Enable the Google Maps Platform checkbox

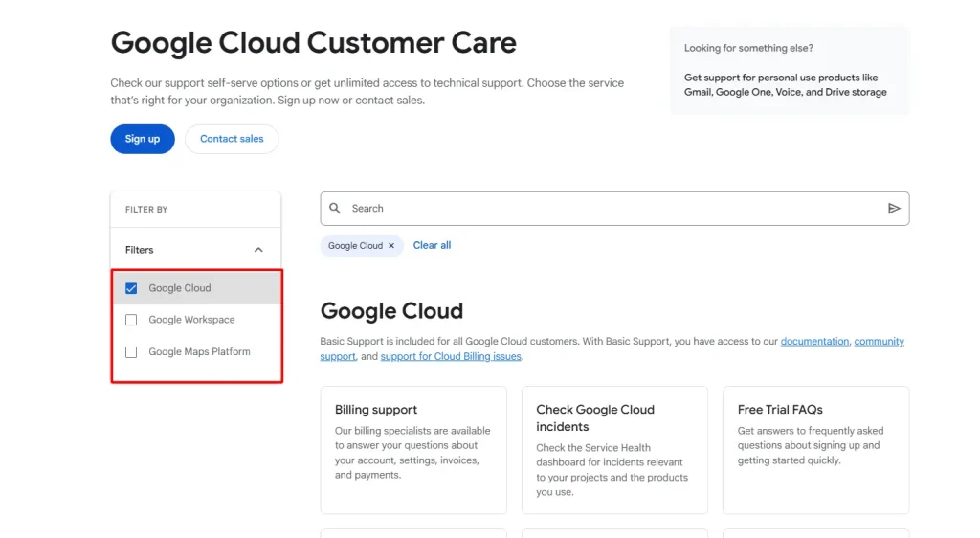pyautogui.click(x=131, y=351)
